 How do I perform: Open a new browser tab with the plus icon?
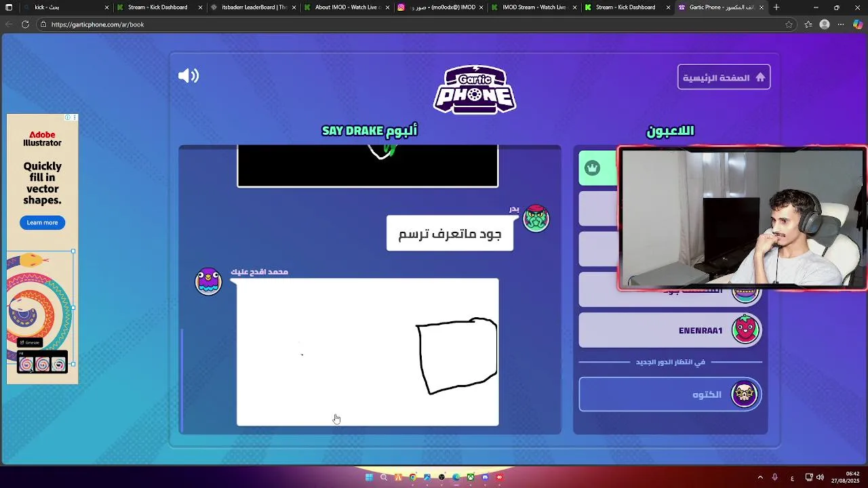(x=776, y=7)
